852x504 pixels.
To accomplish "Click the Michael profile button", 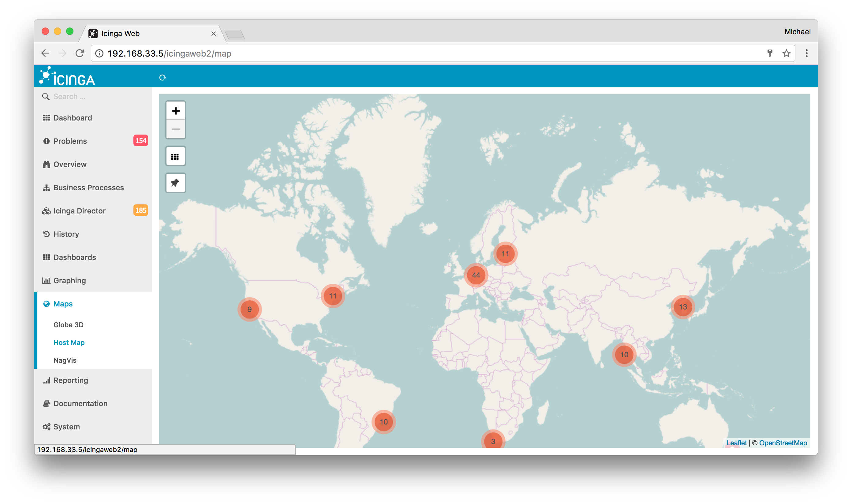I will tap(797, 32).
